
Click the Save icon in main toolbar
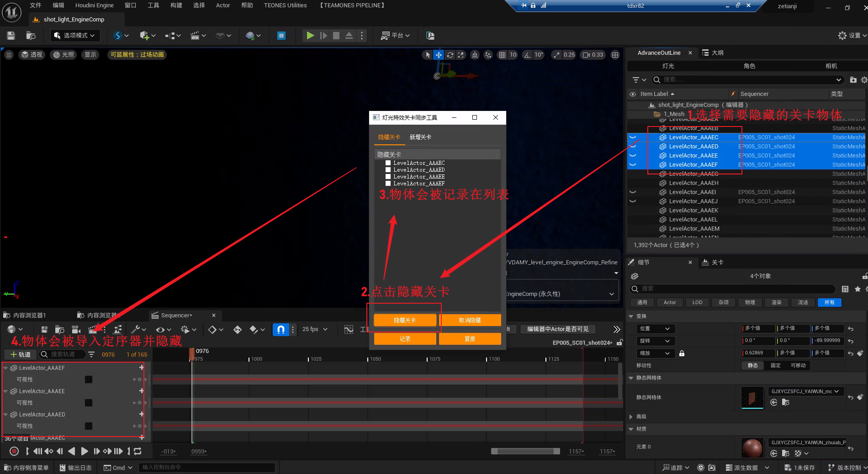pyautogui.click(x=11, y=36)
